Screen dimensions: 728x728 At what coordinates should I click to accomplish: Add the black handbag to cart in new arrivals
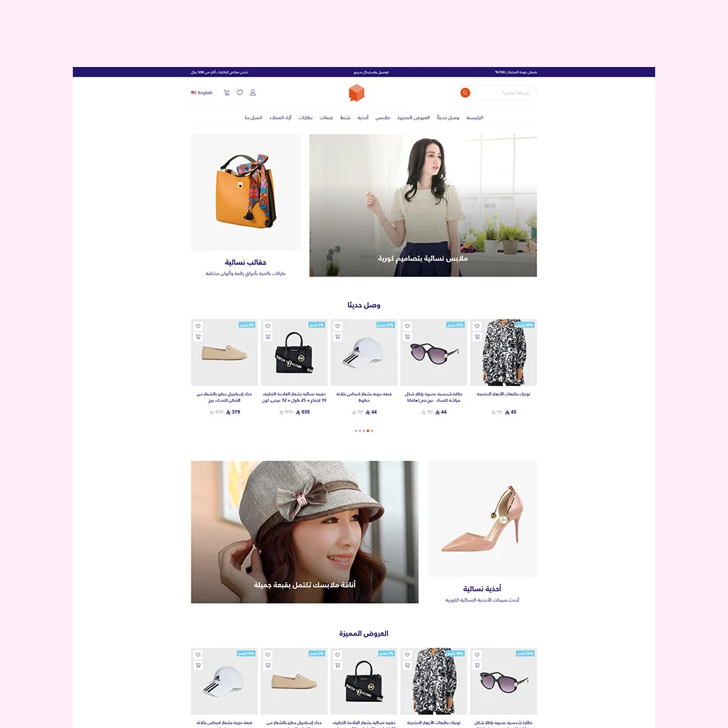click(x=268, y=336)
